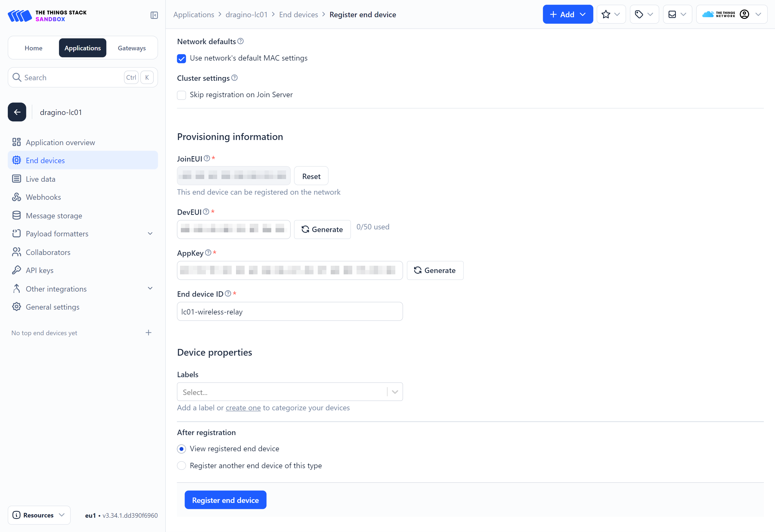Click the create one link
The height and width of the screenshot is (532, 775).
[243, 408]
